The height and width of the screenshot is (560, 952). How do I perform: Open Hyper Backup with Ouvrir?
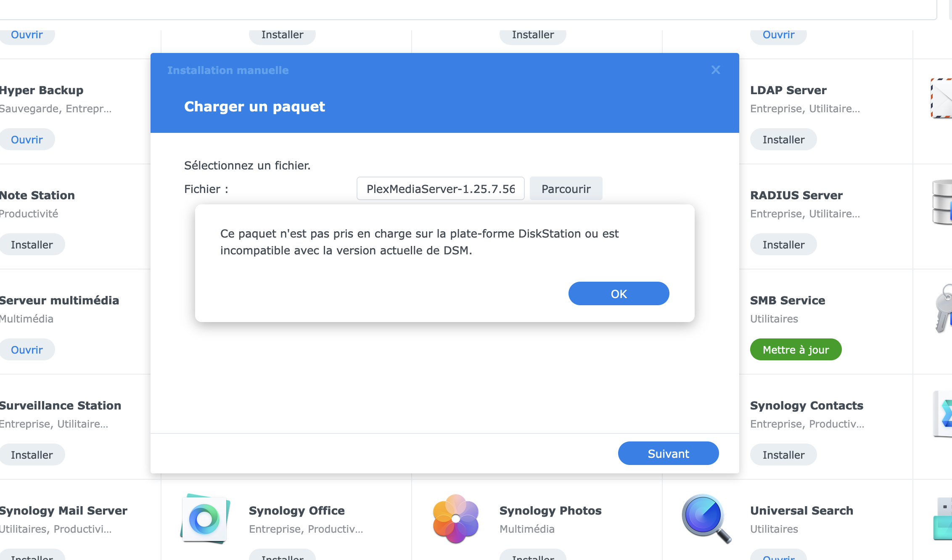pos(27,140)
